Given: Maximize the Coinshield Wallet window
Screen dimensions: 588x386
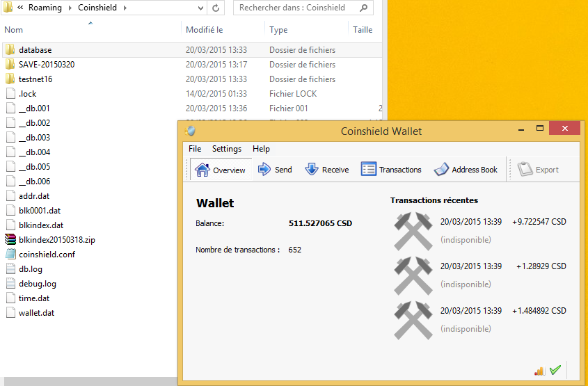Looking at the screenshot, I should point(540,129).
